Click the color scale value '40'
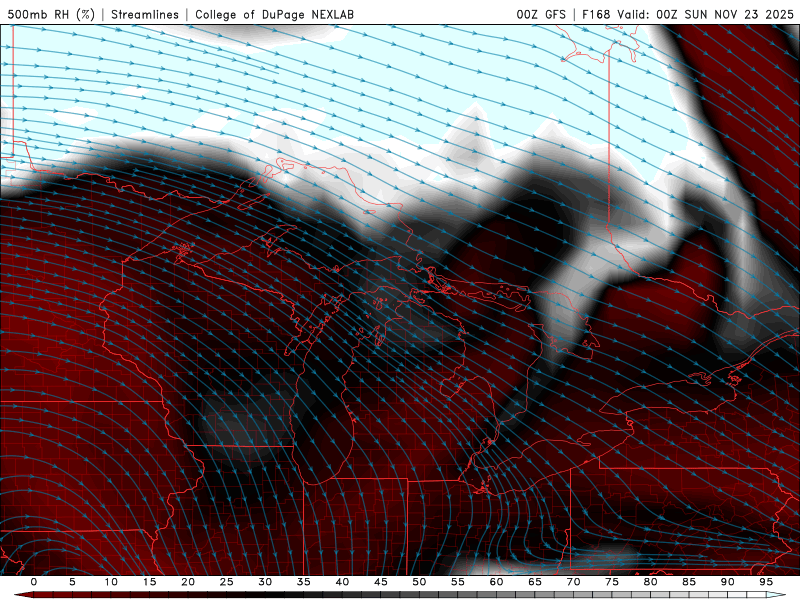Viewport: 800px width, 600px height. pyautogui.click(x=342, y=582)
